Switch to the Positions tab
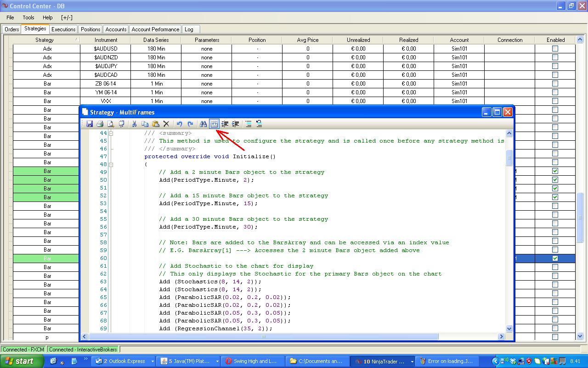588x368 pixels. [x=90, y=29]
